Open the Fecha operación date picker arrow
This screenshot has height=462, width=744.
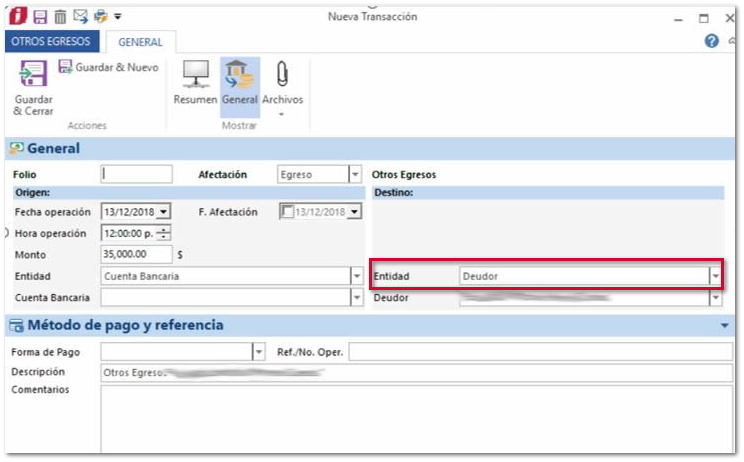tap(164, 212)
